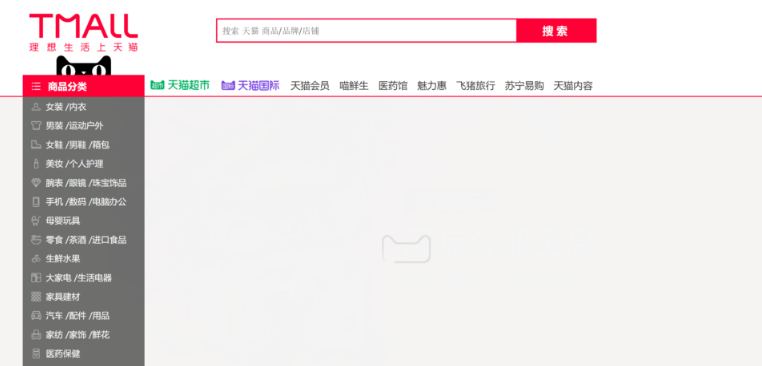Select the 珠宝饰品 category
The width and height of the screenshot is (762, 366).
pyautogui.click(x=109, y=183)
